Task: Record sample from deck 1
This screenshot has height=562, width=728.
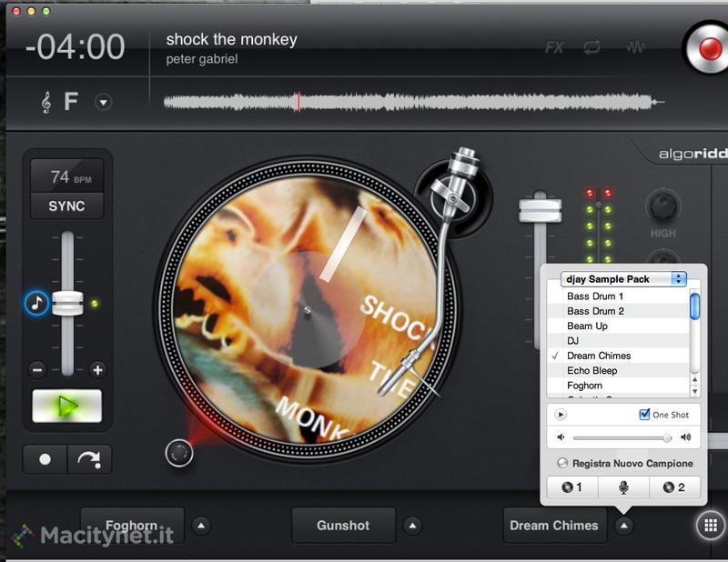Action: pos(572,487)
